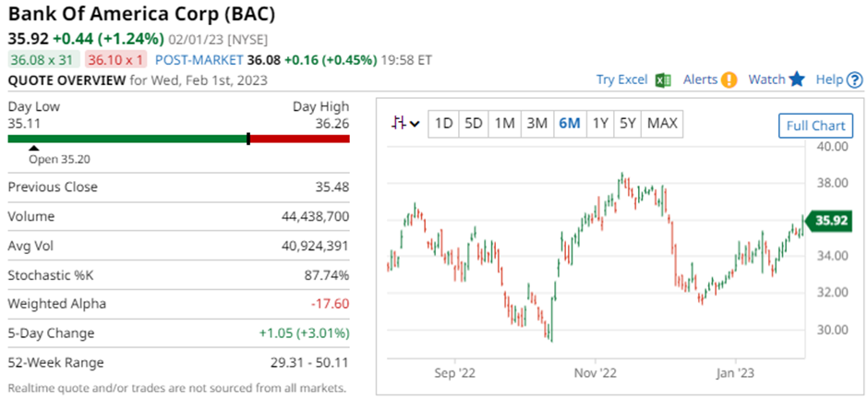868x400 pixels.
Task: Click the Watch link text
Action: 766,79
